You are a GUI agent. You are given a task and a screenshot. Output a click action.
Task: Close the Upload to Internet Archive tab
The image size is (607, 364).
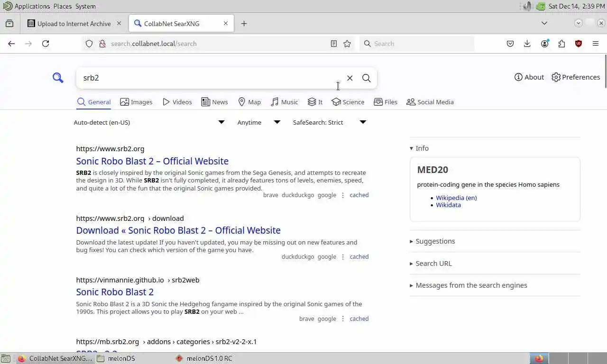tap(119, 23)
